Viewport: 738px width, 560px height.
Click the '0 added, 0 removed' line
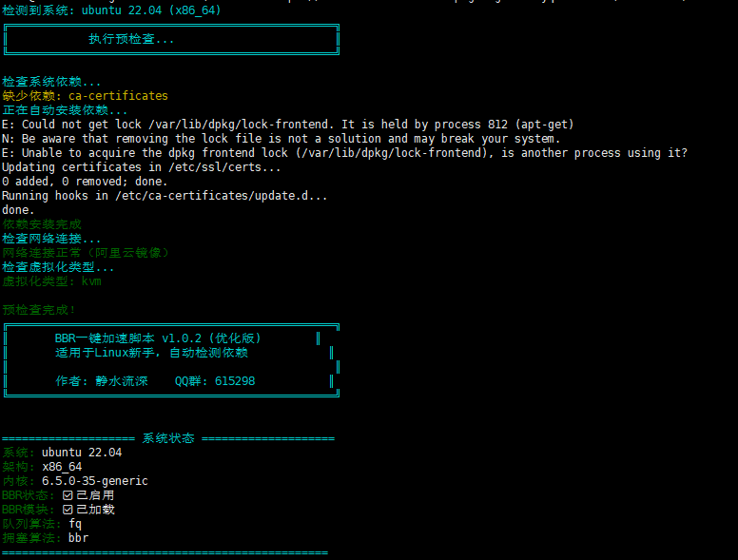(x=85, y=182)
